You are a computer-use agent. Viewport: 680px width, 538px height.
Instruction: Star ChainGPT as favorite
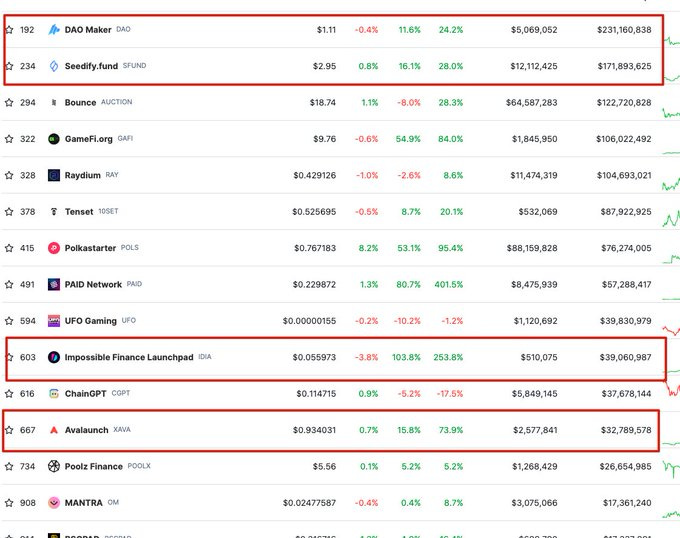(9, 394)
